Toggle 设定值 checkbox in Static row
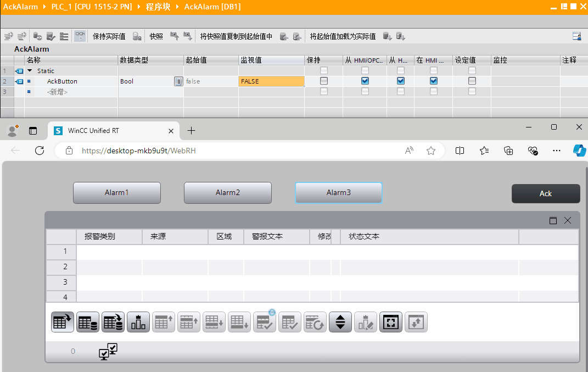Screen dimensions: 588x372 (472, 70)
